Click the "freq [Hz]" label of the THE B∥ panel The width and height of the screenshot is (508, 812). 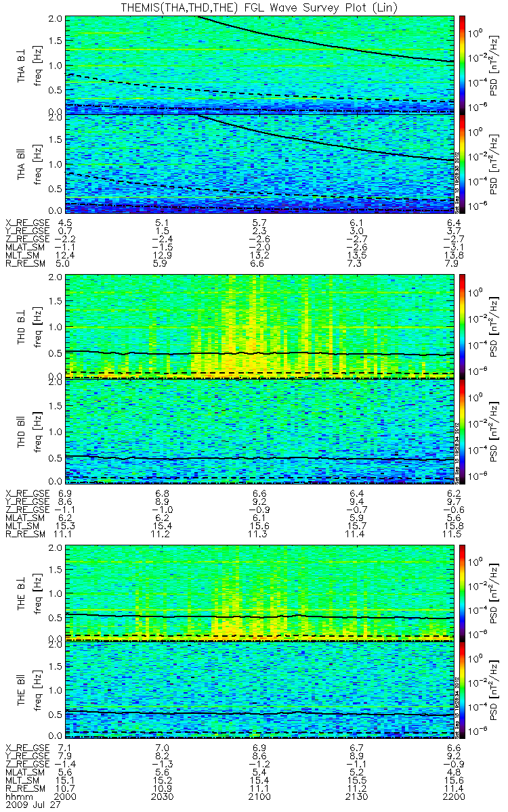coord(39,690)
